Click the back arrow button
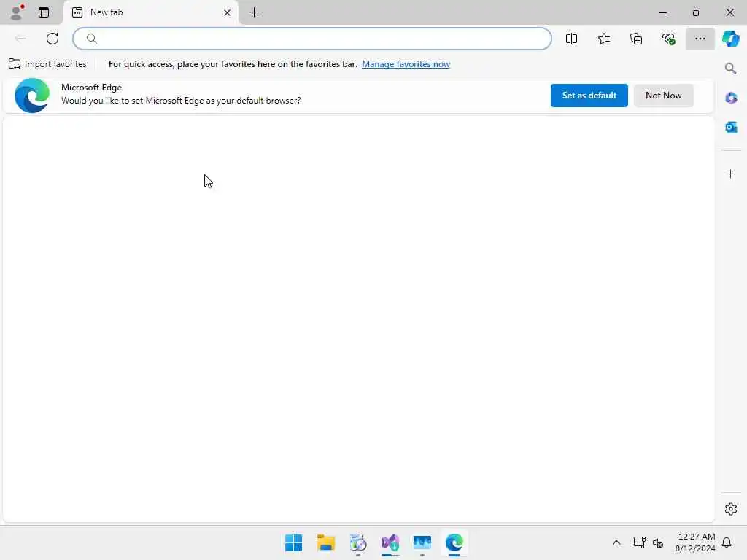Viewport: 747px width, 560px height. [x=20, y=39]
